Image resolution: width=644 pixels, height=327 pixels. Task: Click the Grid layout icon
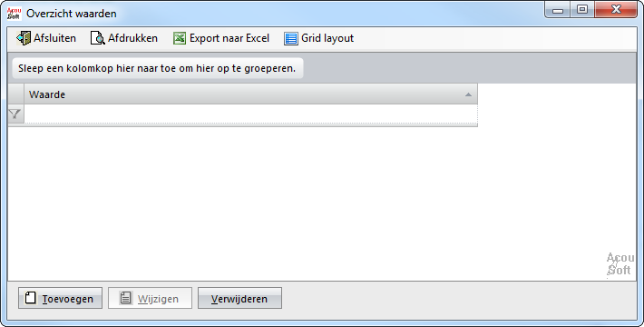coord(291,38)
